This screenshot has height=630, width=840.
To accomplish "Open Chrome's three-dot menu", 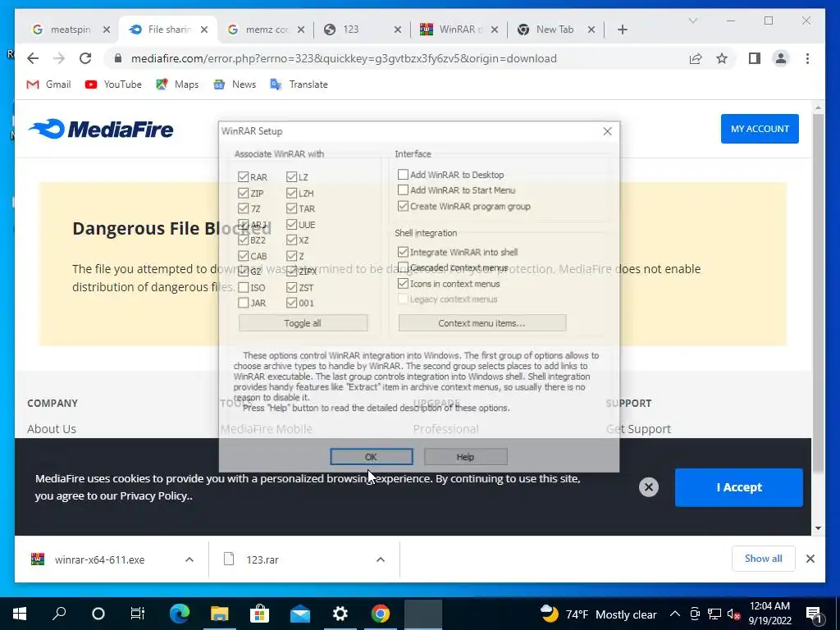I will 807,58.
